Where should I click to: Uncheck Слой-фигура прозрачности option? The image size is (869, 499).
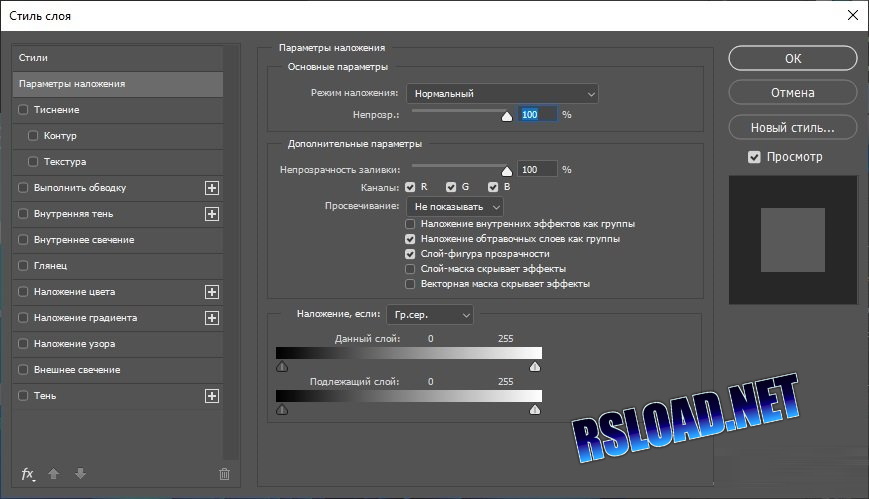pyautogui.click(x=410, y=254)
